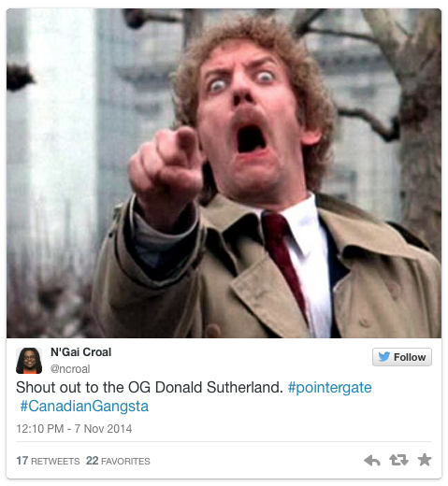The width and height of the screenshot is (448, 486).
Task: Retweet using the retweet arrows icon
Action: click(x=398, y=460)
